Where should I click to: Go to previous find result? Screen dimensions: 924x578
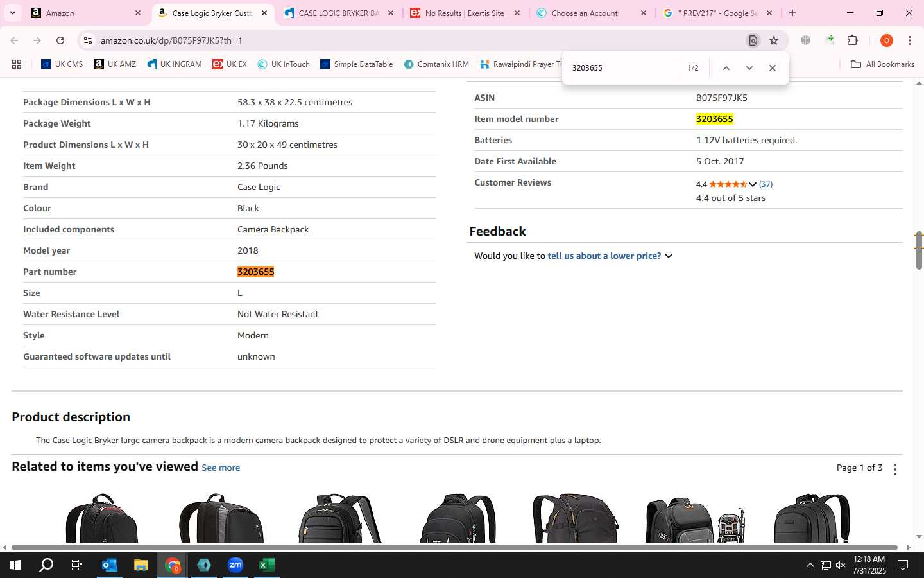(726, 68)
